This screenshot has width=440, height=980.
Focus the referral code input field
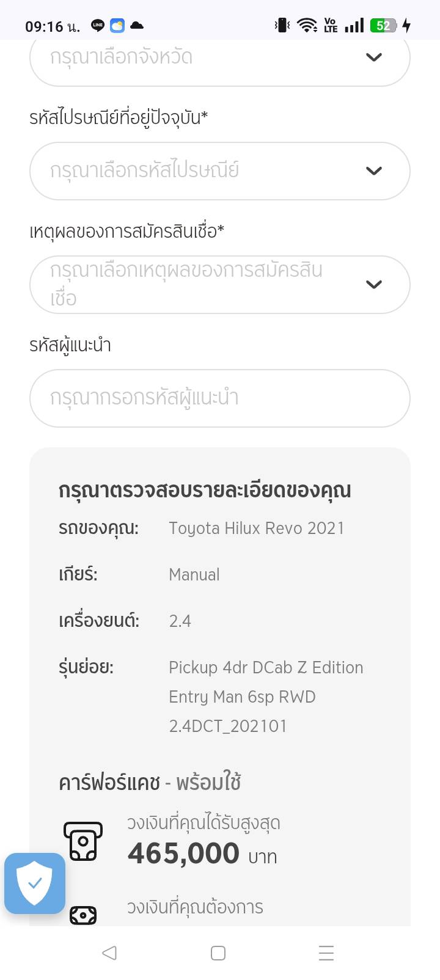(x=219, y=398)
